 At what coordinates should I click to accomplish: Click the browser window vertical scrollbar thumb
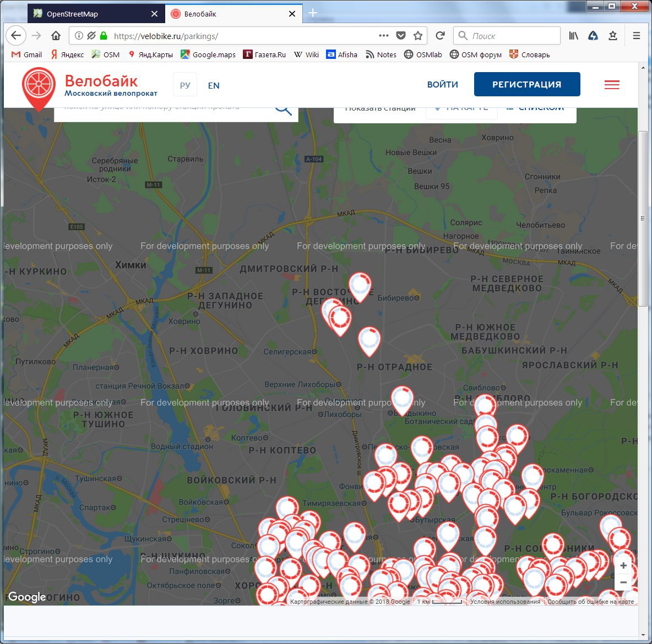[x=643, y=219]
